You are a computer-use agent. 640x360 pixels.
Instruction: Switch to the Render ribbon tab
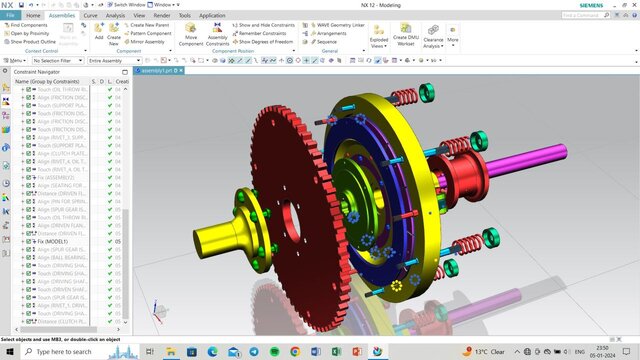coord(162,16)
